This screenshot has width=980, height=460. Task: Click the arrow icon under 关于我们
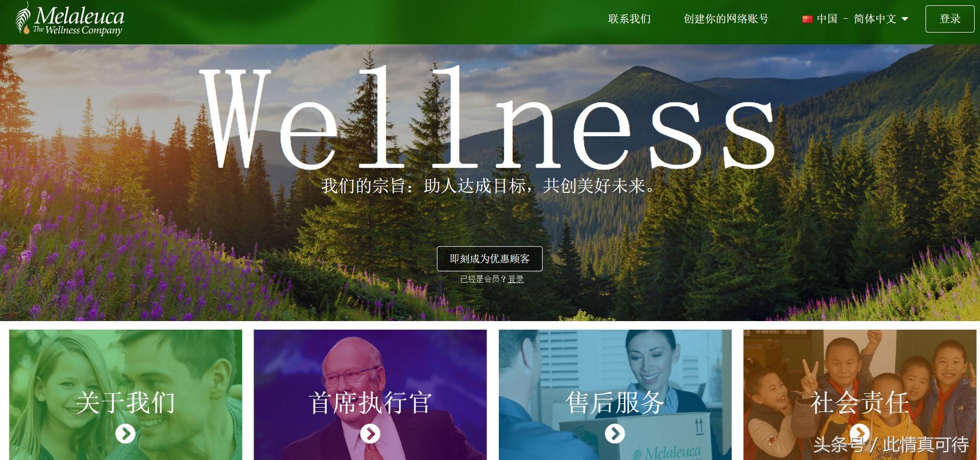(x=126, y=433)
